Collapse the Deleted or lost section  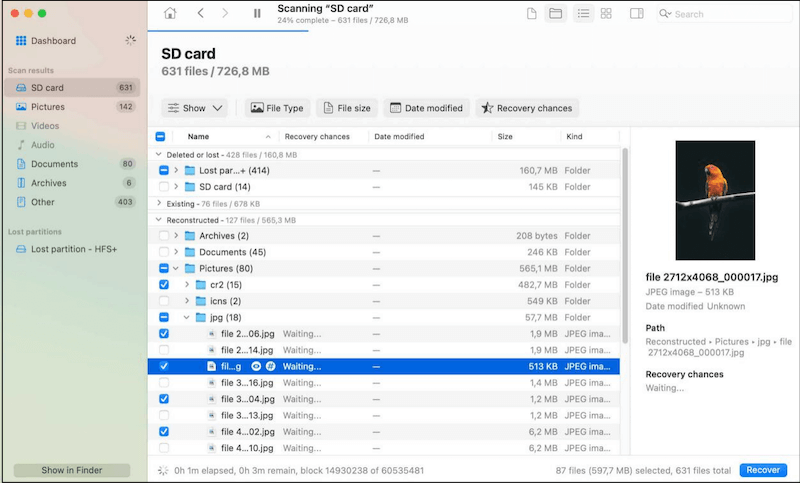(x=159, y=154)
